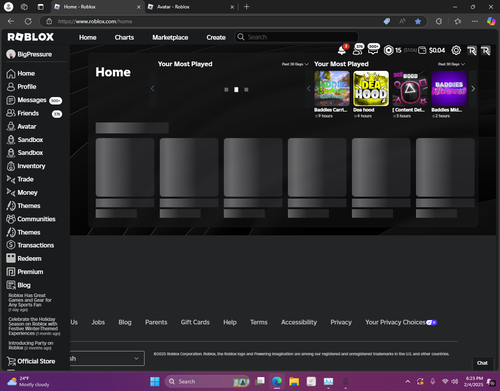Open the Parents footer link
The width and height of the screenshot is (500, 391).
tap(156, 322)
